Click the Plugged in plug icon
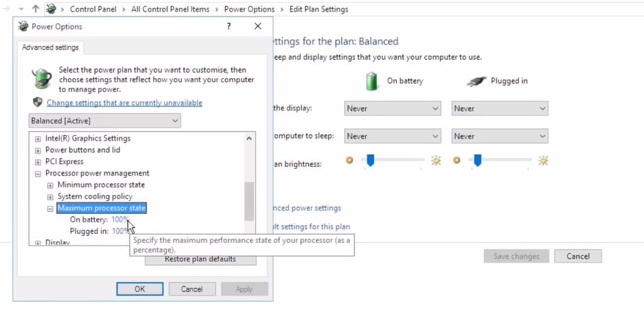 [x=476, y=81]
